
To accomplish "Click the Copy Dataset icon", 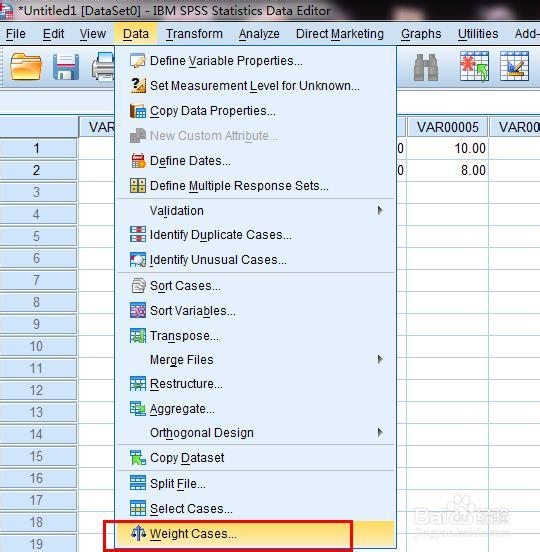I will coord(138,458).
